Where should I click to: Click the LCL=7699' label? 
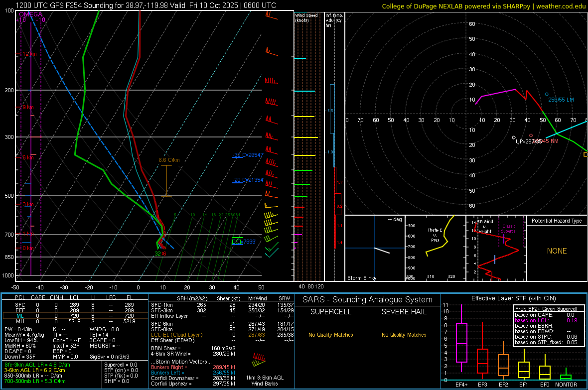244,242
